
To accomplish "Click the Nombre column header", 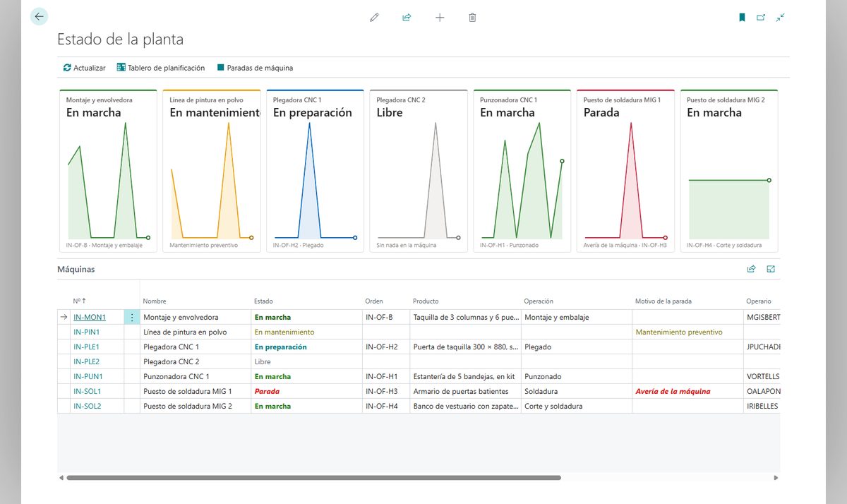I will click(155, 301).
